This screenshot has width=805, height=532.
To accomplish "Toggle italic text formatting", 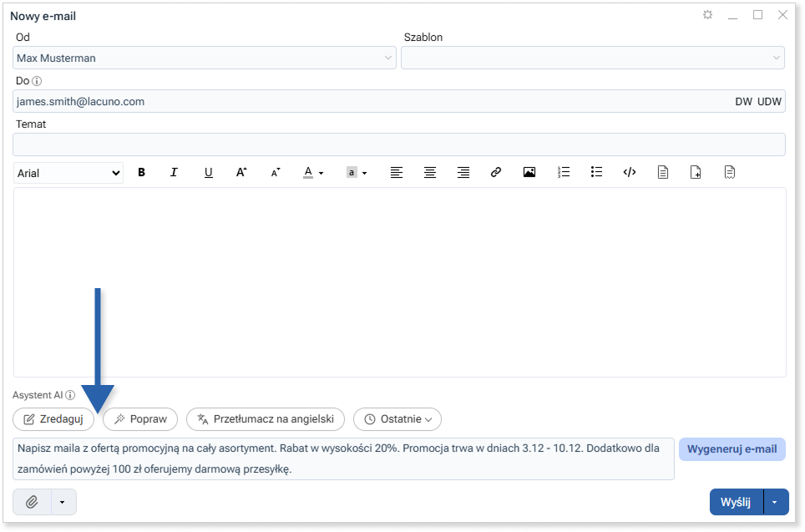I will click(x=175, y=173).
